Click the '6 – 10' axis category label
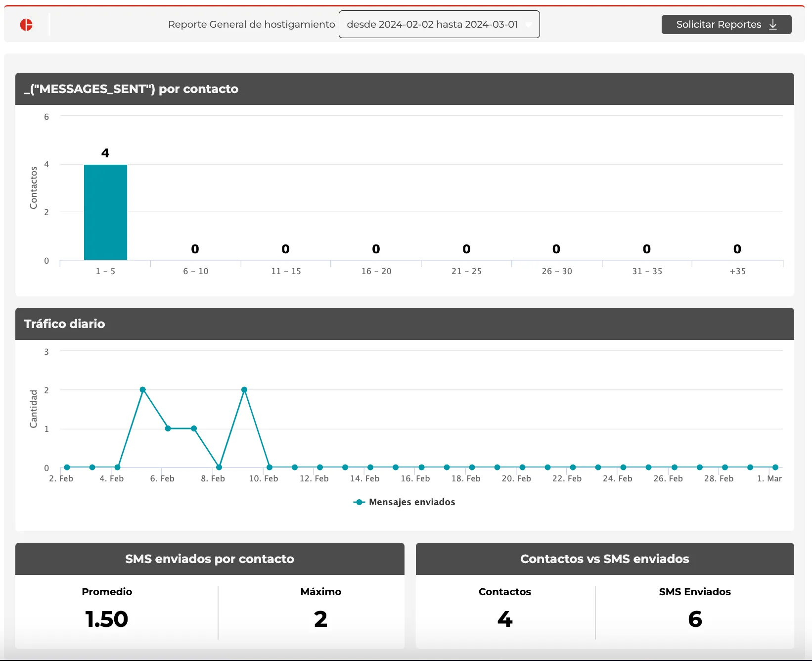The image size is (812, 661). tap(196, 271)
